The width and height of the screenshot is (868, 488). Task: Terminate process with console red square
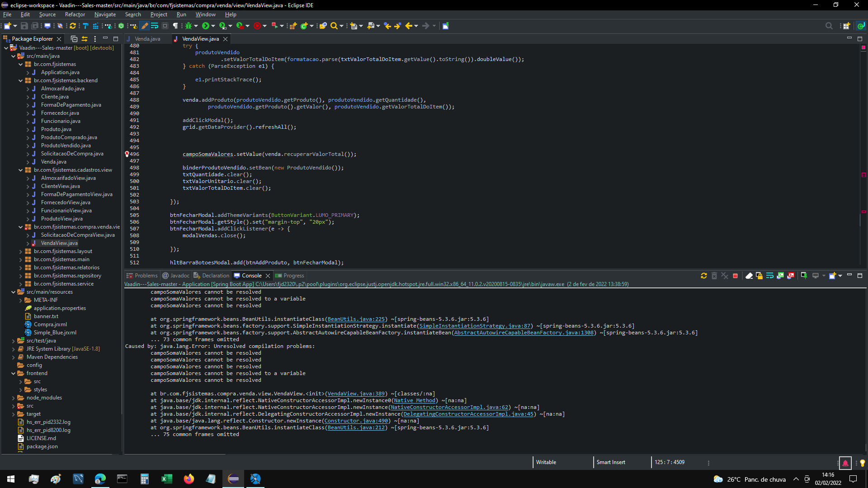(735, 276)
